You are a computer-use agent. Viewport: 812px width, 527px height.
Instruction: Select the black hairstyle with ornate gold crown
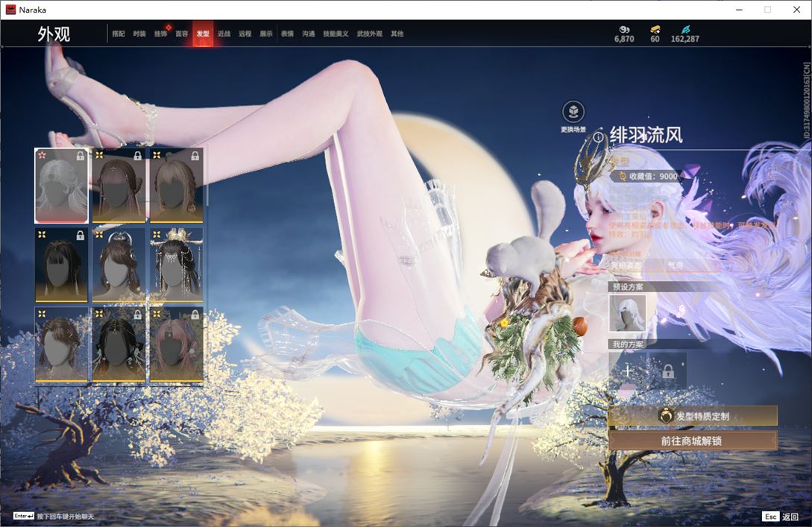point(176,265)
